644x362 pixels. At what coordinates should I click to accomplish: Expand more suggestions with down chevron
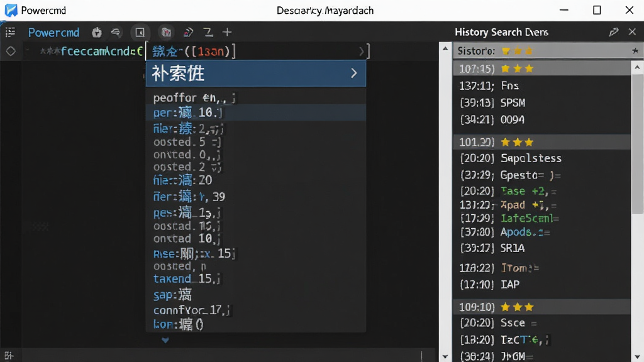[x=165, y=340]
